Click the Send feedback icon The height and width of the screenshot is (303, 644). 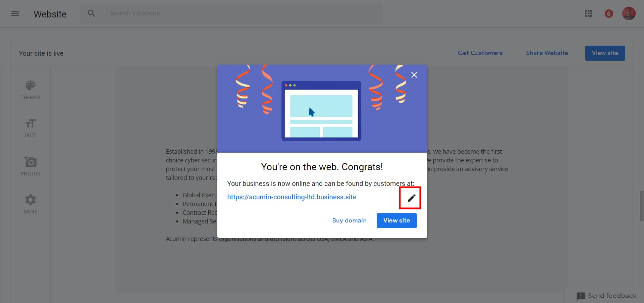tap(581, 296)
